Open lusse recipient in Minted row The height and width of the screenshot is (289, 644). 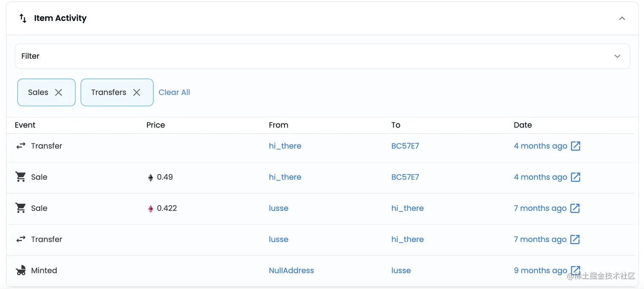click(x=401, y=270)
